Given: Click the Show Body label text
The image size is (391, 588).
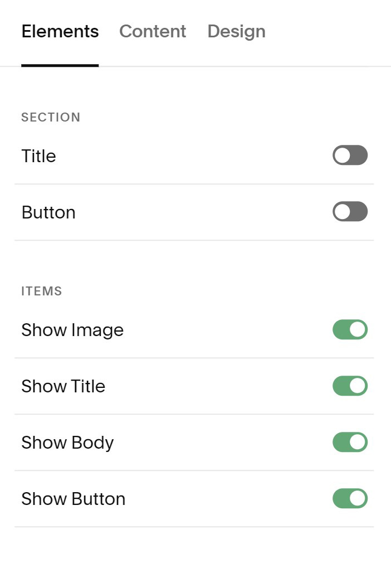Looking at the screenshot, I should [x=67, y=443].
